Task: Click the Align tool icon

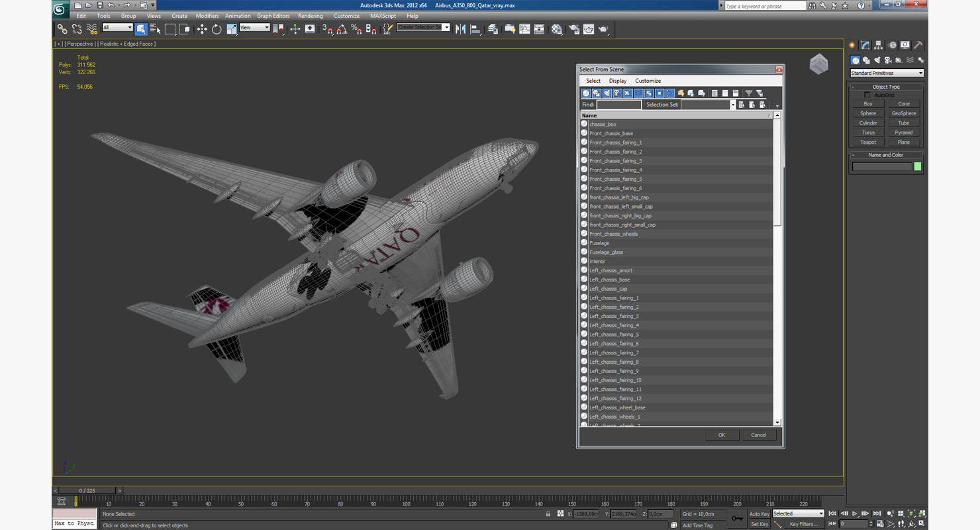Action: click(475, 28)
